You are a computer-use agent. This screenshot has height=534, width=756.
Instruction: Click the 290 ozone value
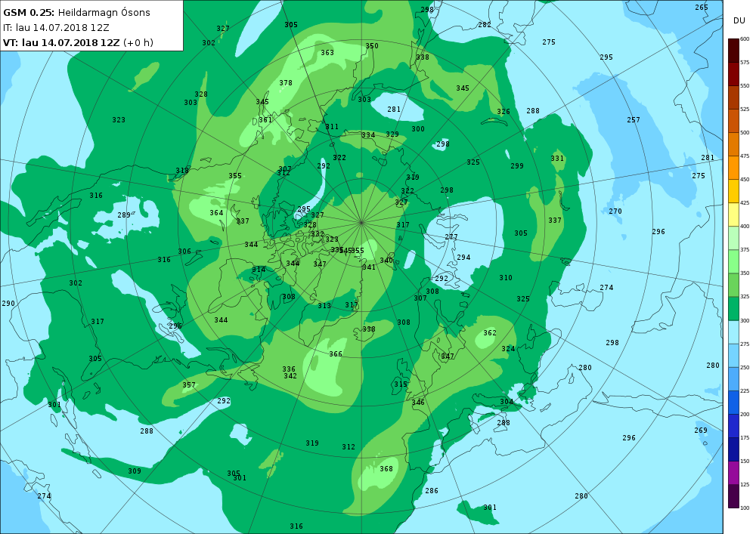pos(8,304)
